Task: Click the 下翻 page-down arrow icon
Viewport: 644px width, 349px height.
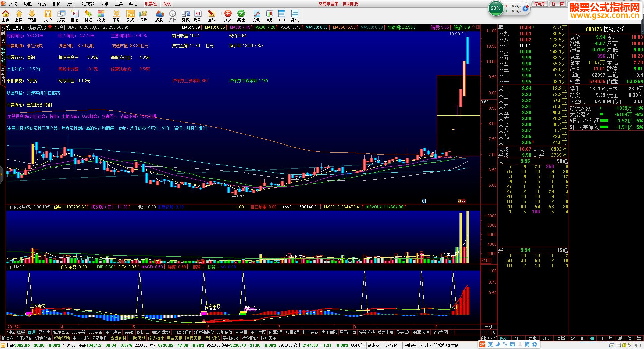Action: point(32,16)
